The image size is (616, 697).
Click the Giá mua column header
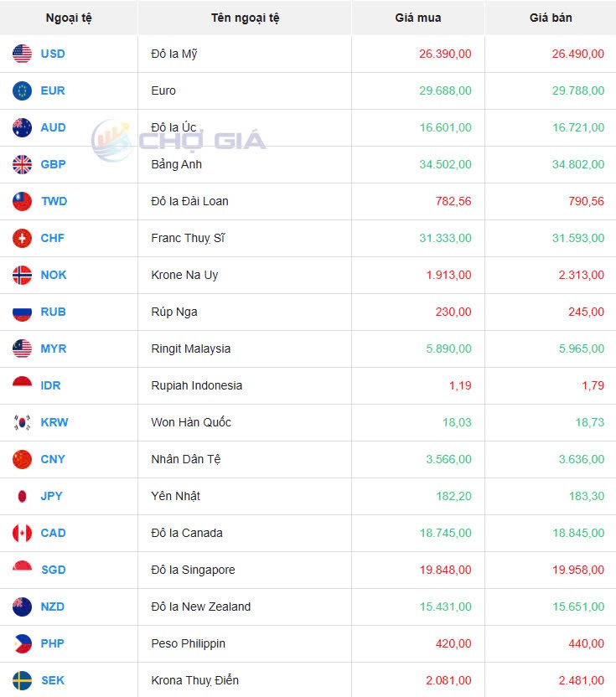[x=417, y=18]
